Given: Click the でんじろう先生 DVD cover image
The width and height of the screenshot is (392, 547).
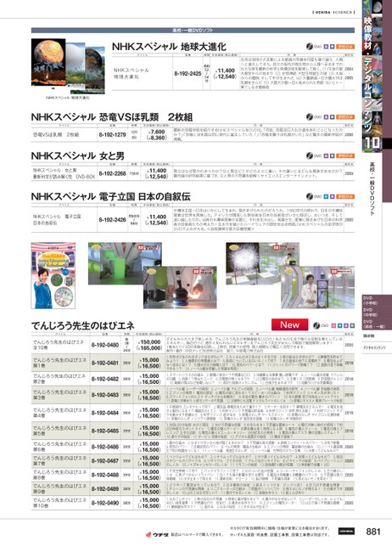Looking at the screenshot, I should [53, 275].
